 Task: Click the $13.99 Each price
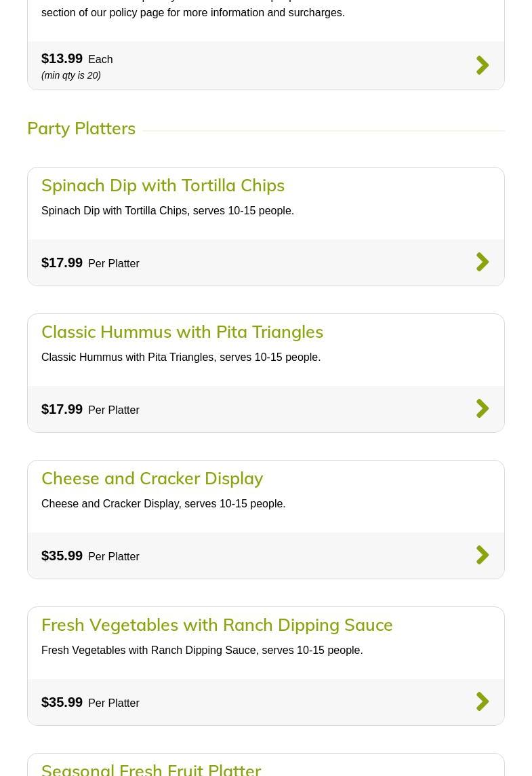pyautogui.click(x=62, y=58)
